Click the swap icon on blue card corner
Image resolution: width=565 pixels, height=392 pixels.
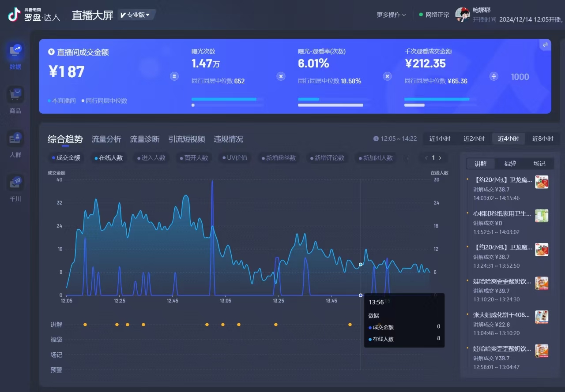(545, 45)
